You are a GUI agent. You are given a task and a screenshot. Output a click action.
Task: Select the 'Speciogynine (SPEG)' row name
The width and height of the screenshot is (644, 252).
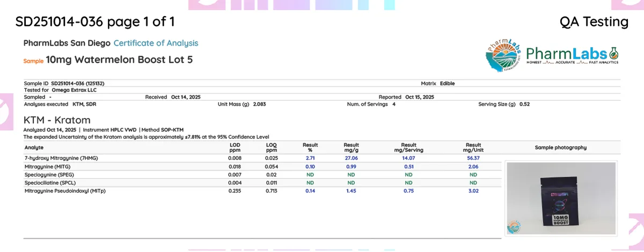point(50,175)
